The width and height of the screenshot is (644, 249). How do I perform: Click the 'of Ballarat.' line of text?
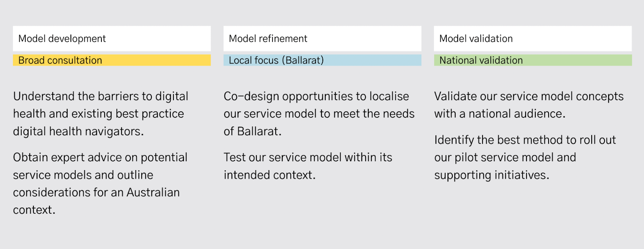coord(252,132)
